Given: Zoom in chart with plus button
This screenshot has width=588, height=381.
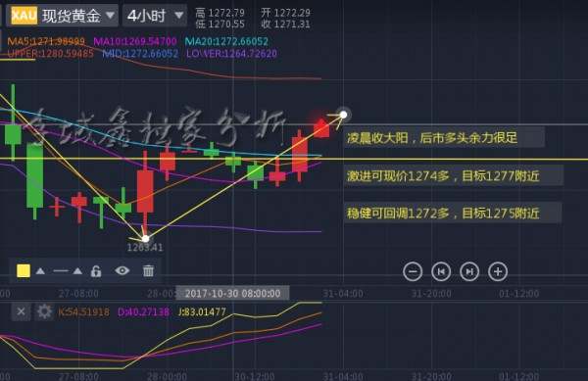Looking at the screenshot, I should click(x=498, y=271).
